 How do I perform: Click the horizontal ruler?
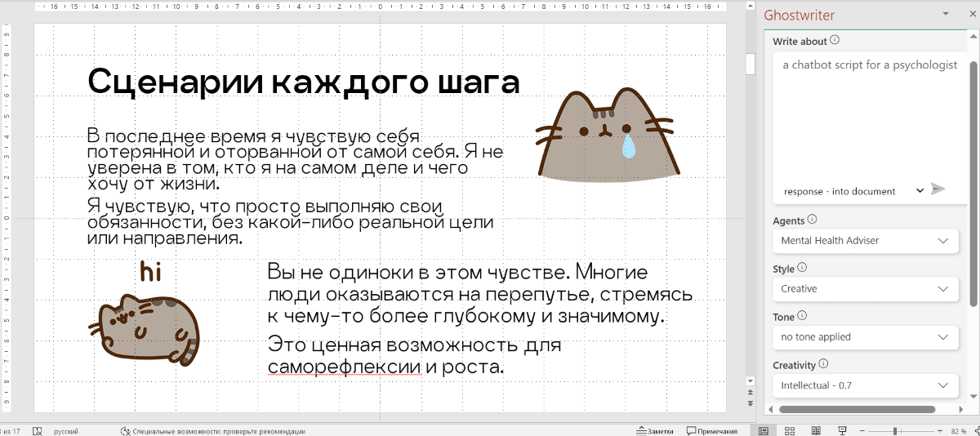[380, 7]
